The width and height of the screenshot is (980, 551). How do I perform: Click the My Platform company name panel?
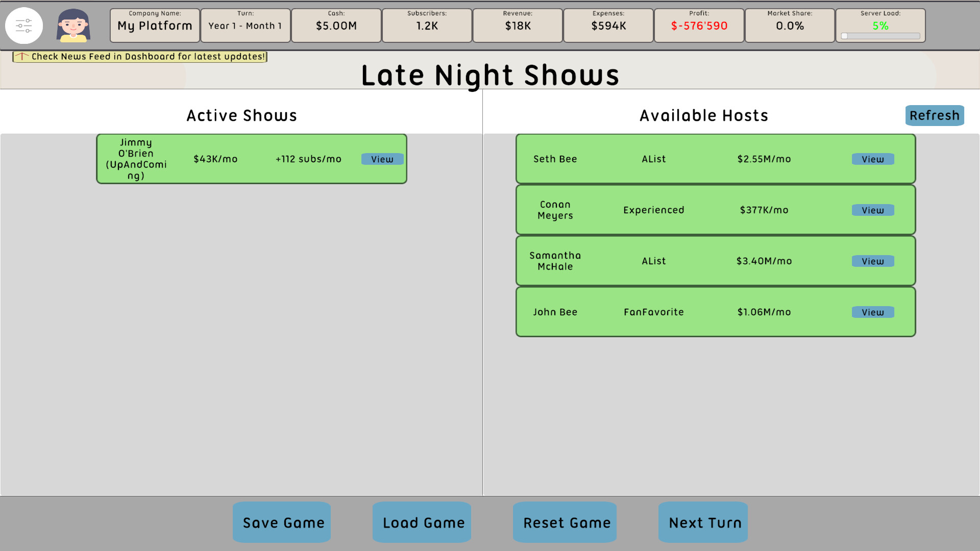pos(154,25)
